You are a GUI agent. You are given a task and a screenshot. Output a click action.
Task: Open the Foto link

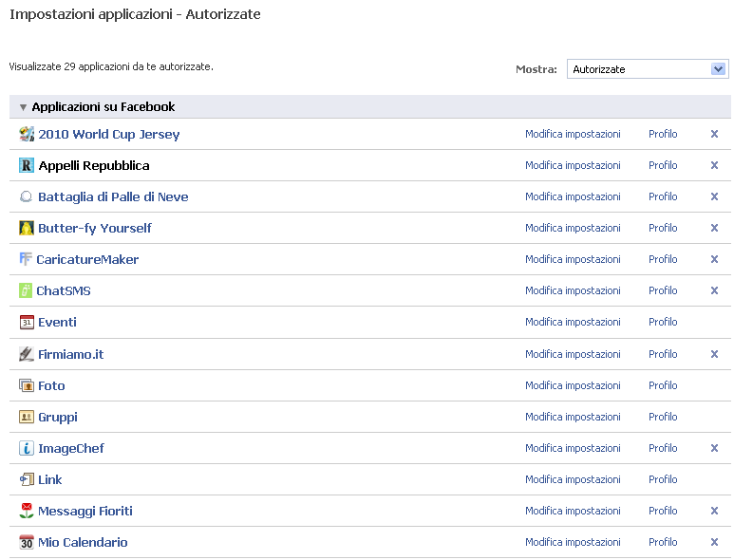click(51, 386)
